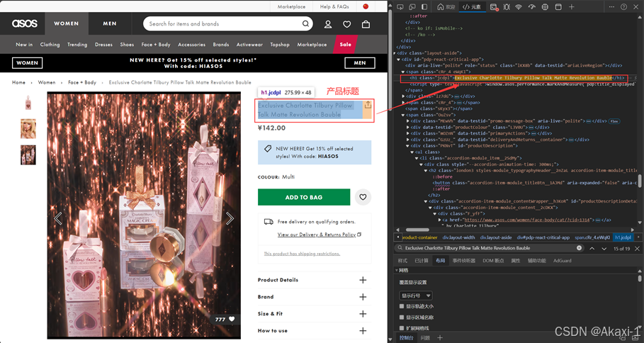Enable 显示轨迹大小 checkbox

pos(402,306)
